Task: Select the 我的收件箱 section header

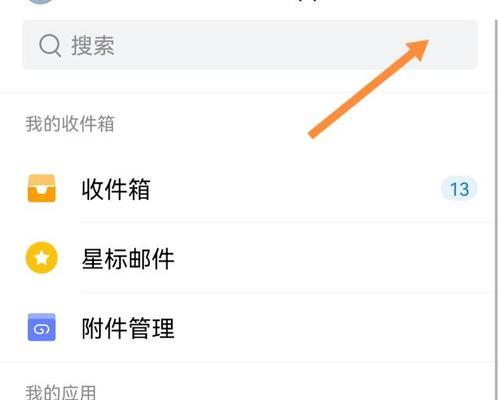Action: coord(70,124)
